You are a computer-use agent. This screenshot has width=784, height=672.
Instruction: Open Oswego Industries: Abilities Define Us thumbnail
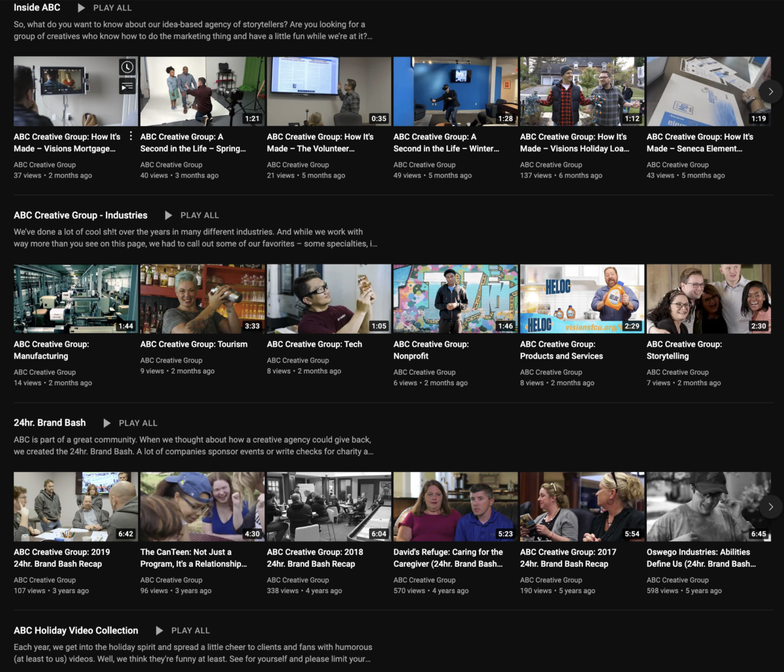[708, 507]
